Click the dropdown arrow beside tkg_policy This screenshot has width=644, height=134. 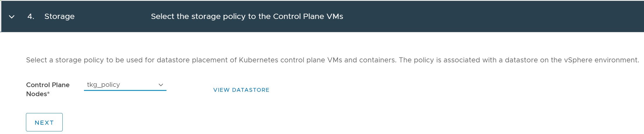[161, 85]
